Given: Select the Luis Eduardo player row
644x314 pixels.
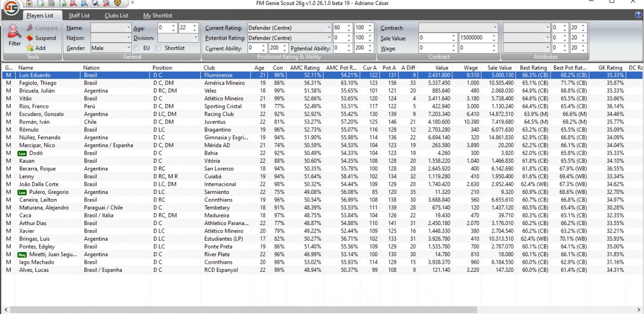Looking at the screenshot, I should (322, 75).
